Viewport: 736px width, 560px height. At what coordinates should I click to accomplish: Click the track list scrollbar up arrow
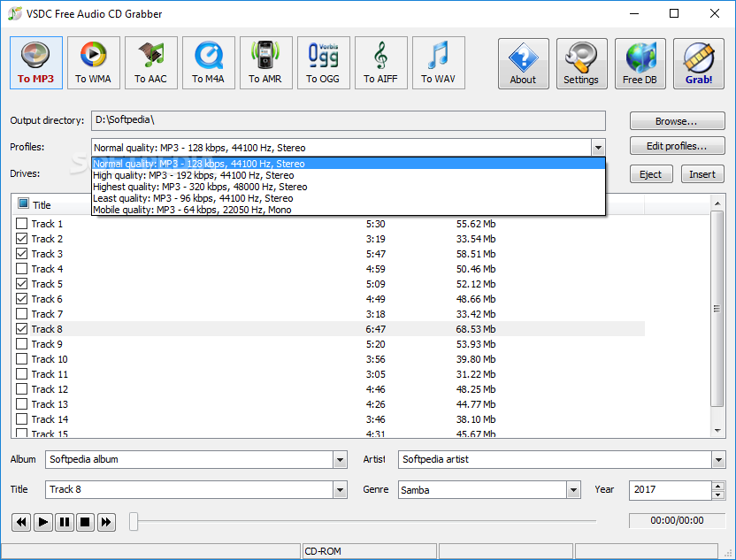717,203
